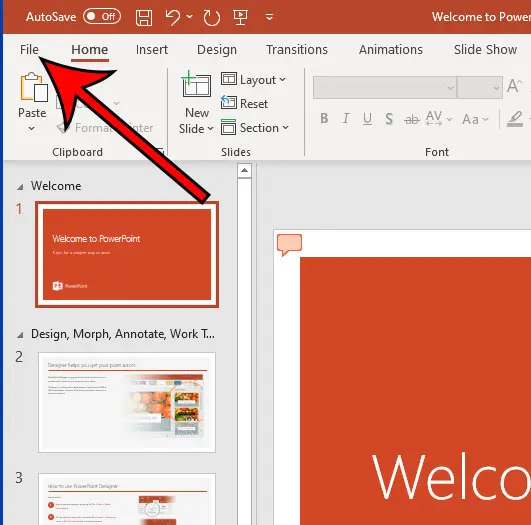Open the Undo history dropdown arrow
This screenshot has height=525, width=531.
click(x=190, y=16)
